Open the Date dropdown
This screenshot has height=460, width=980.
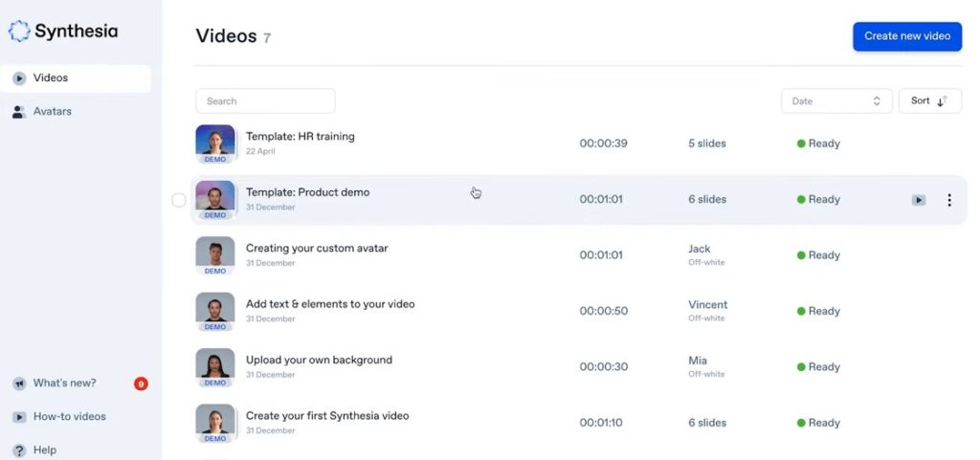(x=836, y=101)
